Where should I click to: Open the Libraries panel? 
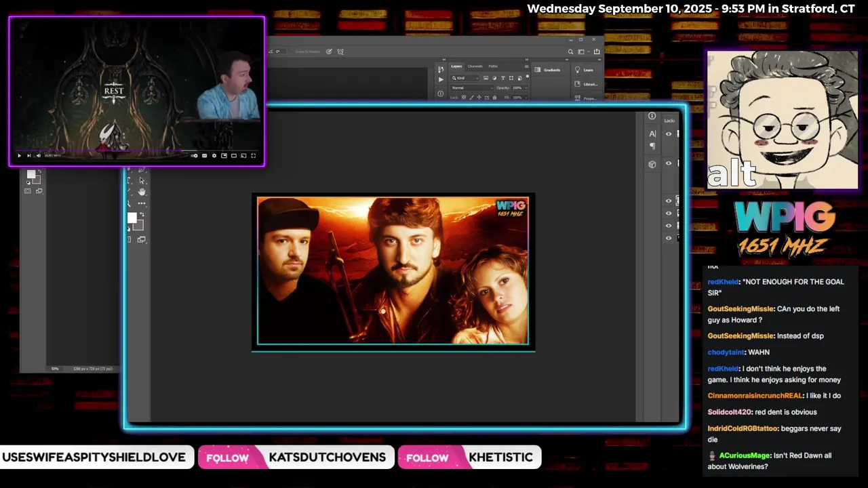tap(585, 85)
